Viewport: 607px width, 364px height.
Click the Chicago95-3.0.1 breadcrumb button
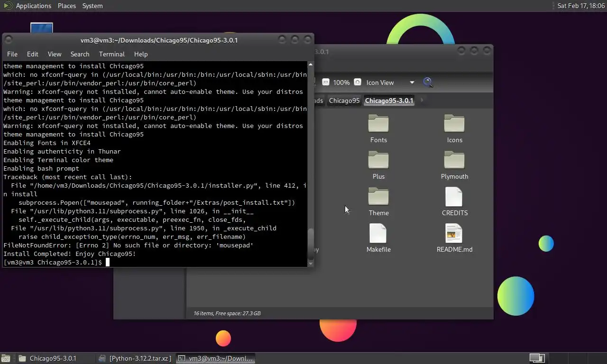point(389,100)
